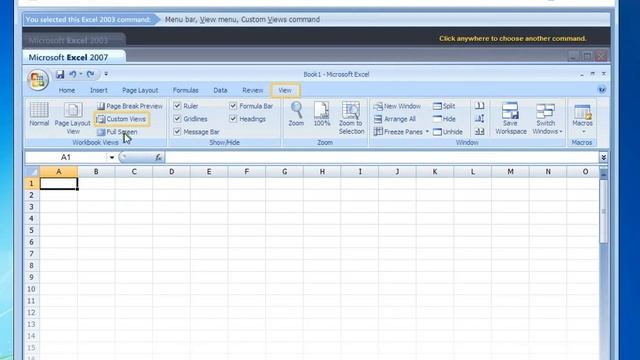The width and height of the screenshot is (640, 360).
Task: Click inside the formula bar input
Action: [x=382, y=158]
